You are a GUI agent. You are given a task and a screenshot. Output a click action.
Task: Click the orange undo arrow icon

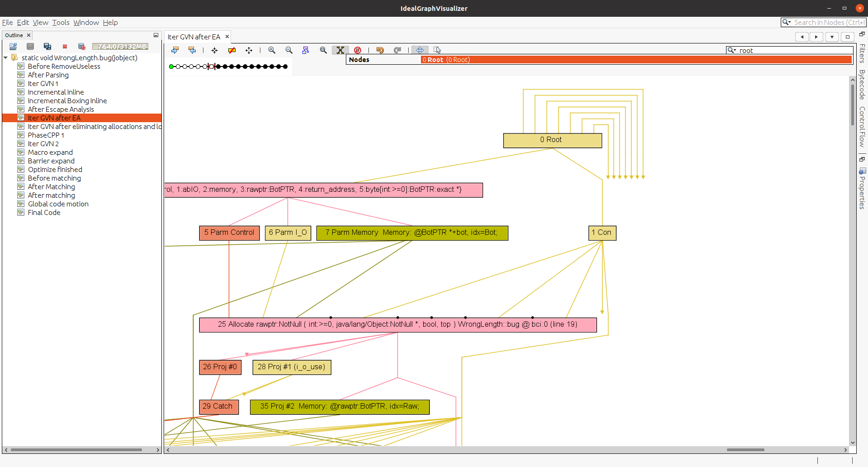[380, 50]
